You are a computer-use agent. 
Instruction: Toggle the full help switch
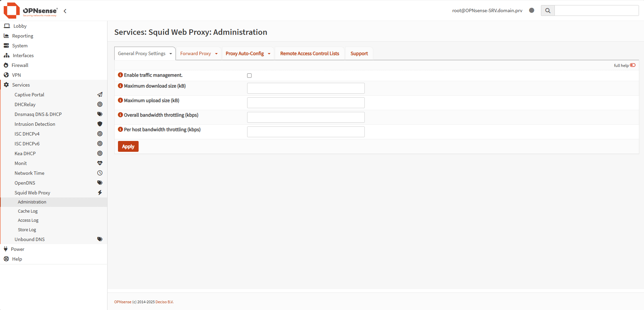(x=633, y=65)
